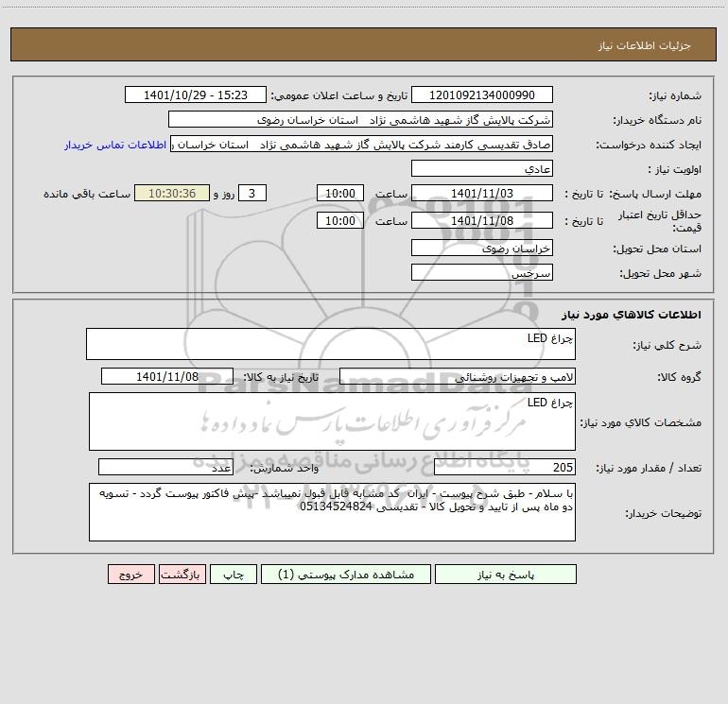This screenshot has width=728, height=704.
Task: Click تاریخ نیاز به کالا date field
Action: point(167,376)
